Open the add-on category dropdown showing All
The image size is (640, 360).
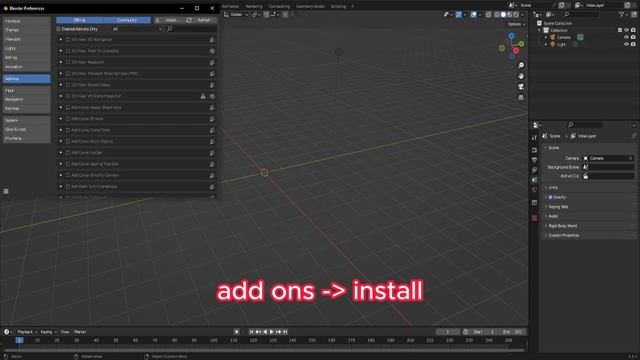137,29
